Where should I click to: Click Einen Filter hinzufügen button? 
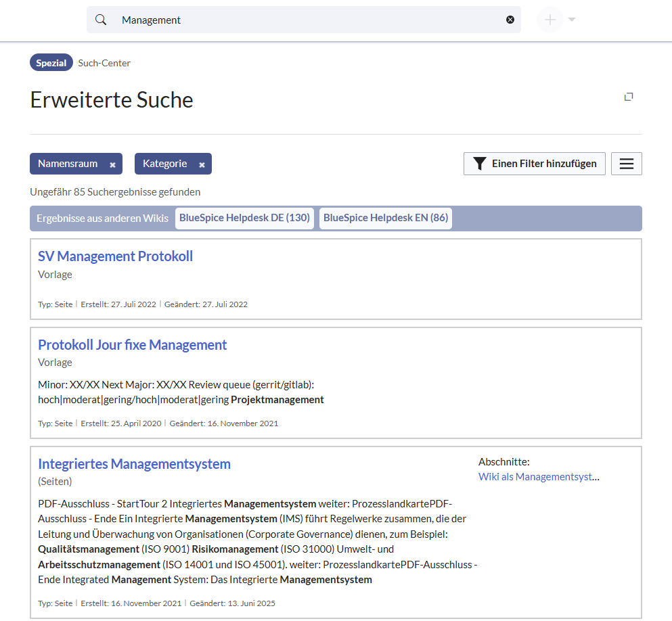pos(534,164)
